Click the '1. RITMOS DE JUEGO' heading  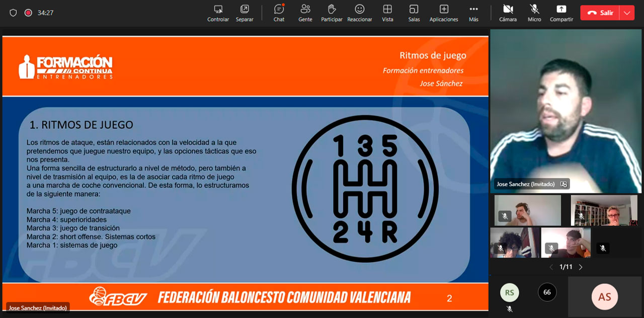(x=81, y=125)
